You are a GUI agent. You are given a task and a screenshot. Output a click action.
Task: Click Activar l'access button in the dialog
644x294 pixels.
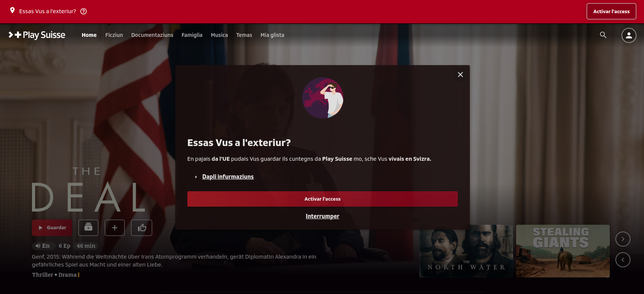pyautogui.click(x=322, y=199)
